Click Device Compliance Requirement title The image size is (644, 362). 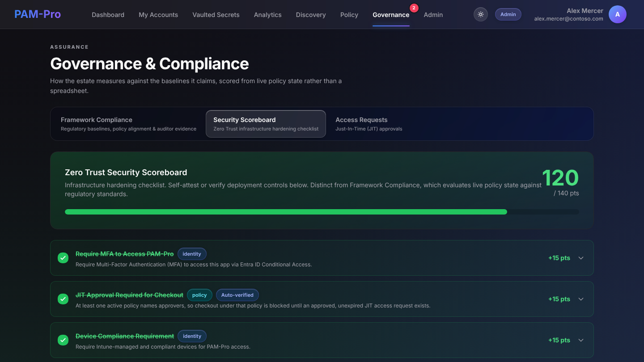pos(125,336)
